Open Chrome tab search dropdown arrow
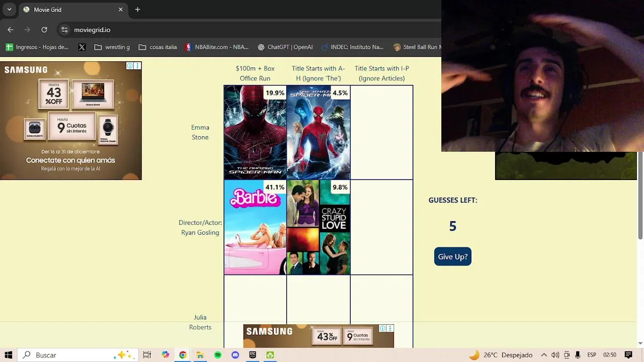The image size is (644, 362). pyautogui.click(x=9, y=10)
